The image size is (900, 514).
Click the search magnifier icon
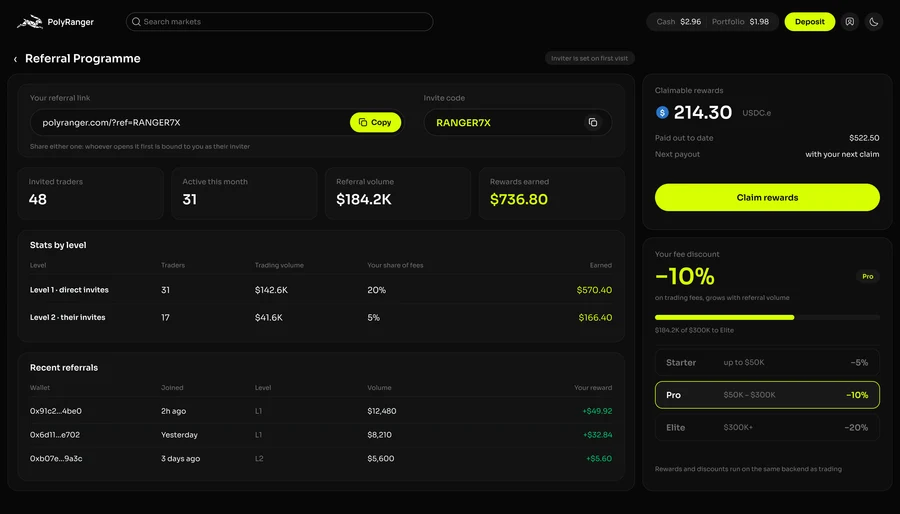(136, 22)
